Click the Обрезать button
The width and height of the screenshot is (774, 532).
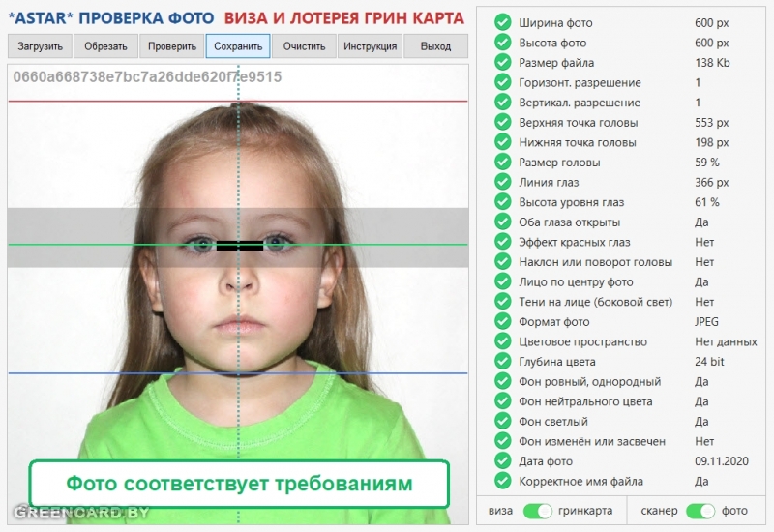click(x=105, y=46)
